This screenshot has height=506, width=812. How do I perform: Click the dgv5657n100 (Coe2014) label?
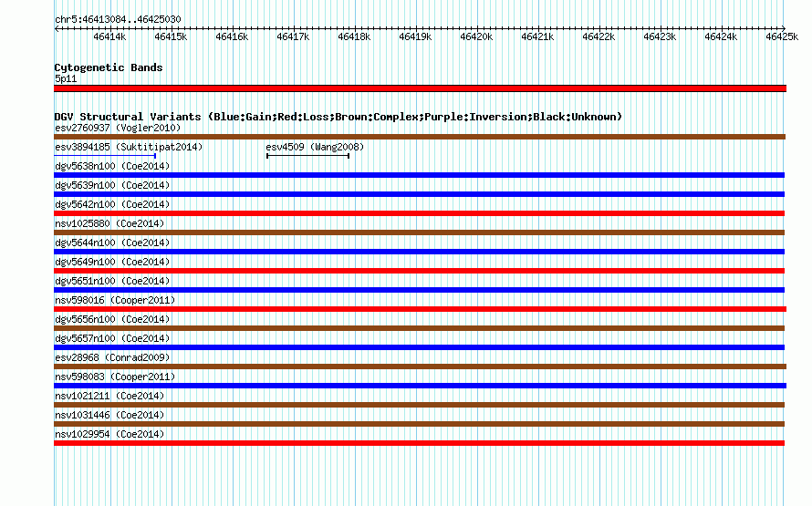coord(112,338)
